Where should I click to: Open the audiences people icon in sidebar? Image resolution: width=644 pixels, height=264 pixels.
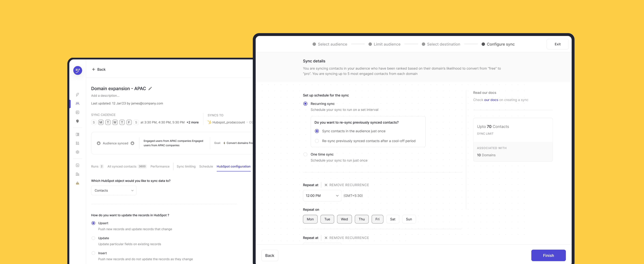point(77,103)
